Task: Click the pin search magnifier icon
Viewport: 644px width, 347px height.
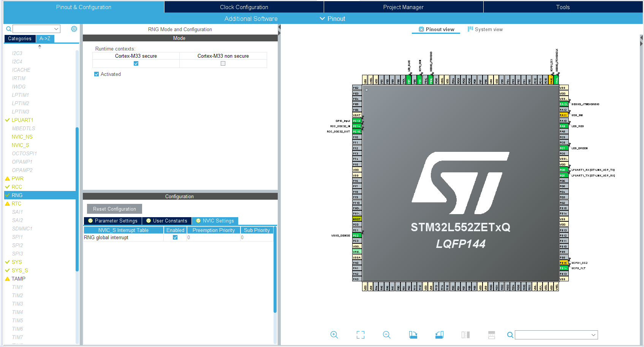Action: tap(510, 335)
